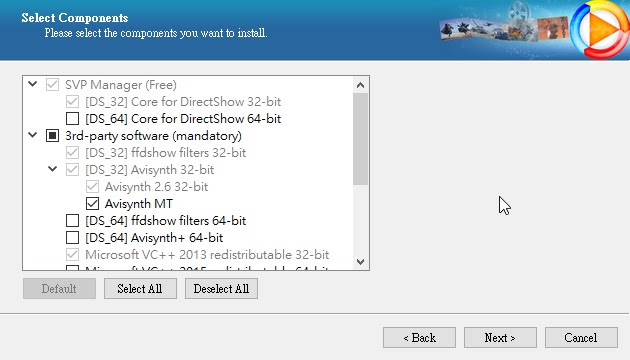The height and width of the screenshot is (360, 630).
Task: Proceed with the Next button
Action: [500, 338]
